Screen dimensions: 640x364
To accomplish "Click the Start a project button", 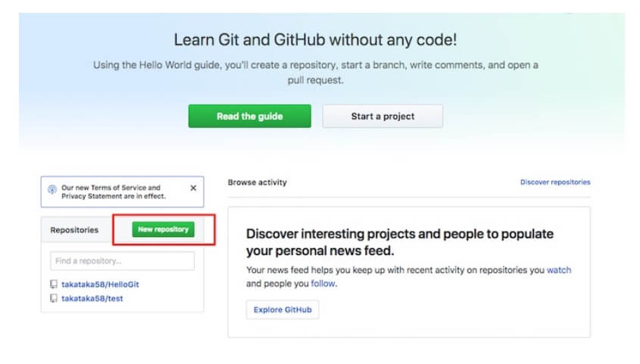I will click(382, 117).
